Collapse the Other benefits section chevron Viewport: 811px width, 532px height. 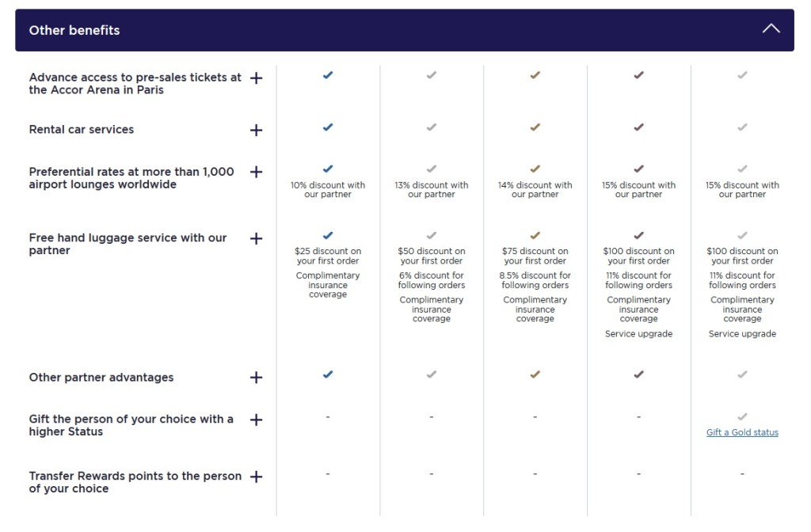[771, 29]
